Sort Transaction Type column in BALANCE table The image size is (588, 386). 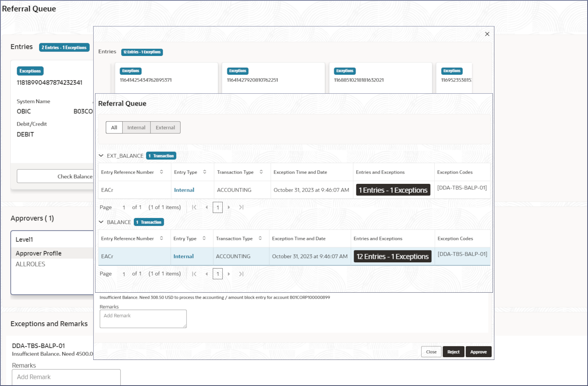pyautogui.click(x=260, y=238)
